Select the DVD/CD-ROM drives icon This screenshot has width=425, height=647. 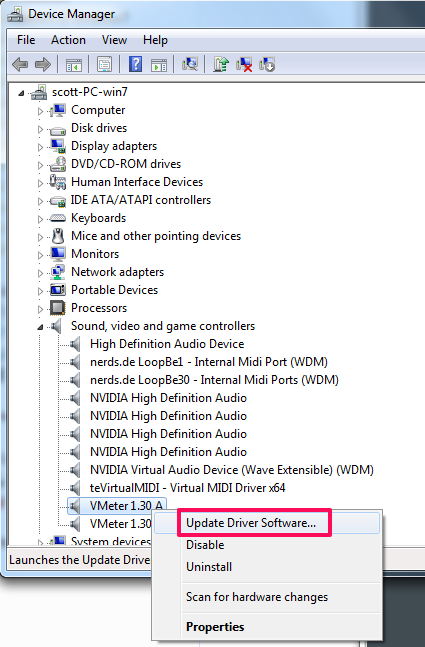coord(57,164)
